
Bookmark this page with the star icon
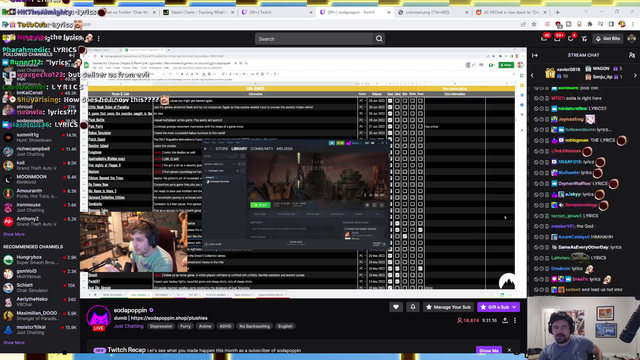click(533, 24)
